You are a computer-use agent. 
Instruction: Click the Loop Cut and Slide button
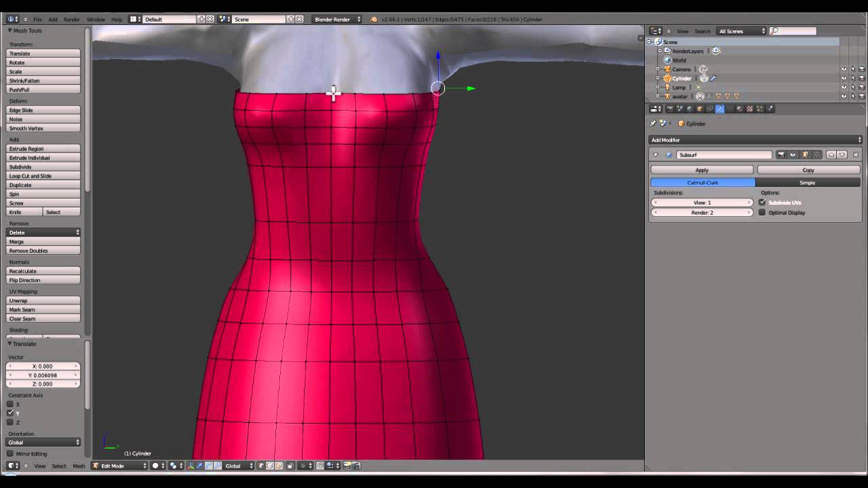(x=43, y=176)
